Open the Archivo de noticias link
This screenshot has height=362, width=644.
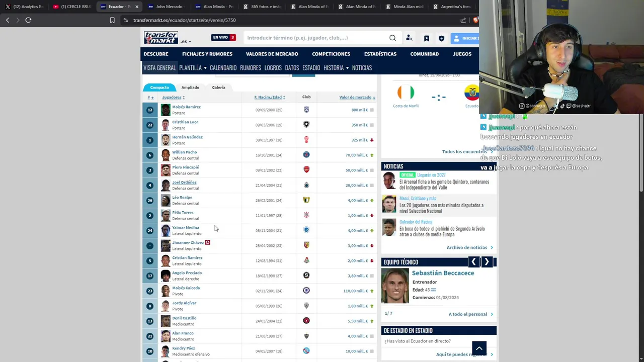pos(467,247)
